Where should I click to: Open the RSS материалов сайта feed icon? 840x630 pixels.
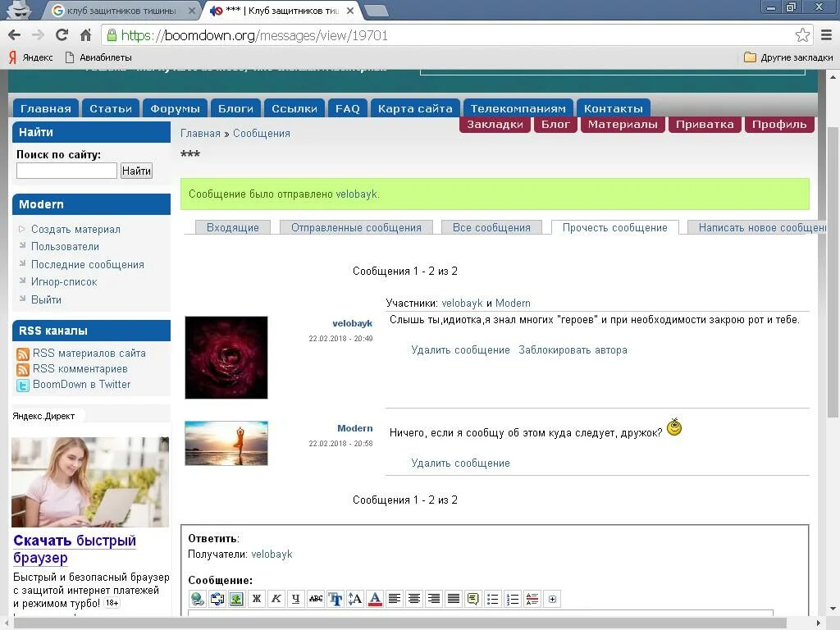(23, 354)
